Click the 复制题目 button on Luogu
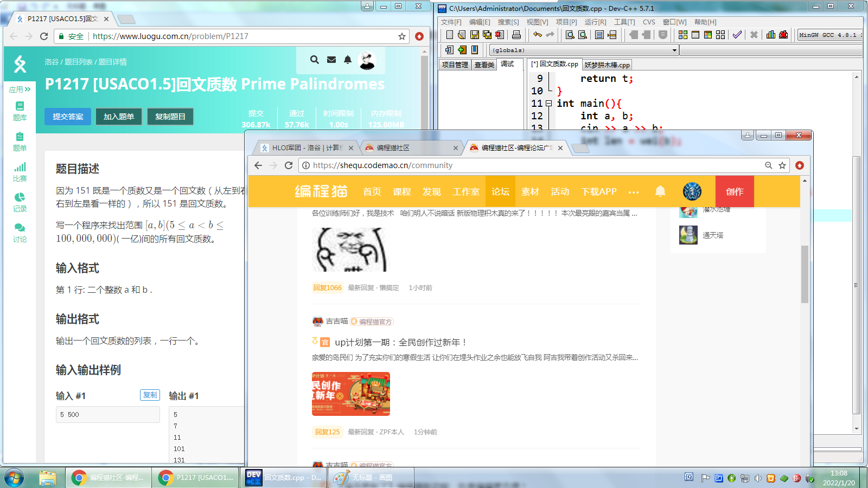This screenshot has width=868, height=488. 170,117
